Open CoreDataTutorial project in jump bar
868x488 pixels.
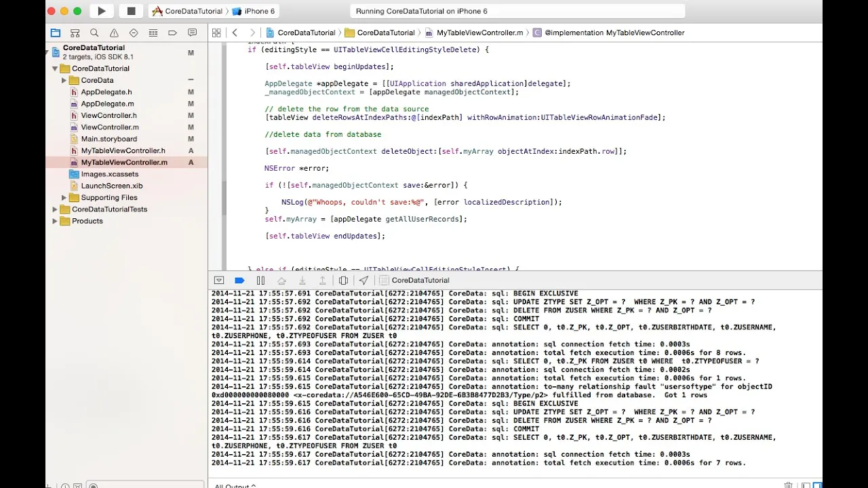301,33
